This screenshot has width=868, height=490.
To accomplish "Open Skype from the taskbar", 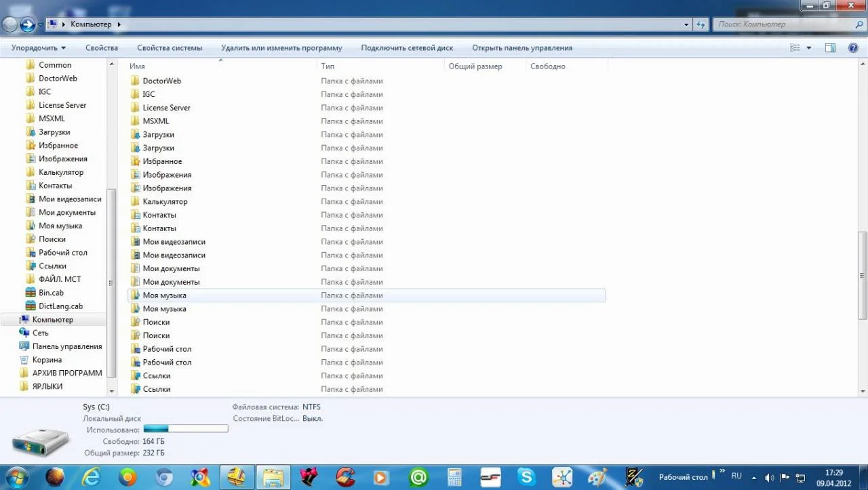I will (526, 477).
